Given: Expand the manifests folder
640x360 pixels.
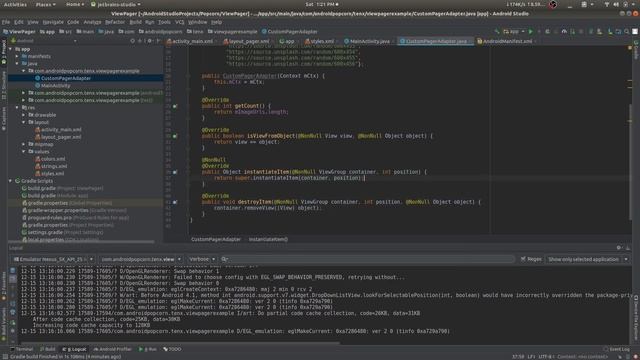Looking at the screenshot, I should click(x=17, y=56).
